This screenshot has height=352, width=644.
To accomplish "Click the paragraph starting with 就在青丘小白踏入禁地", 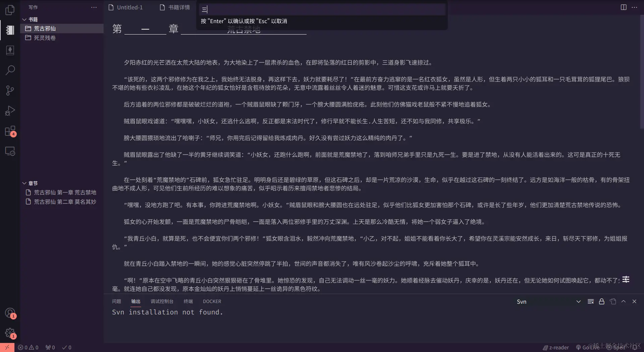I will coord(302,264).
